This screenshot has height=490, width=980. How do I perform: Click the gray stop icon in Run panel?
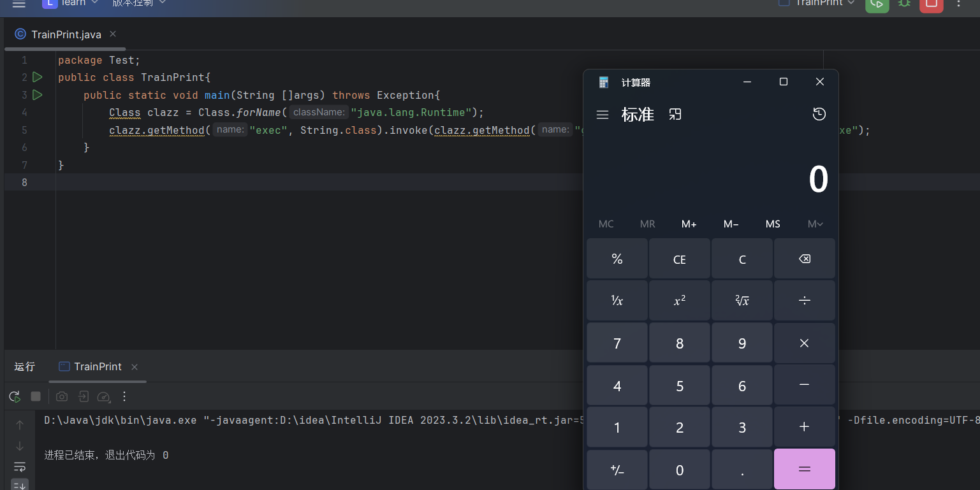36,396
